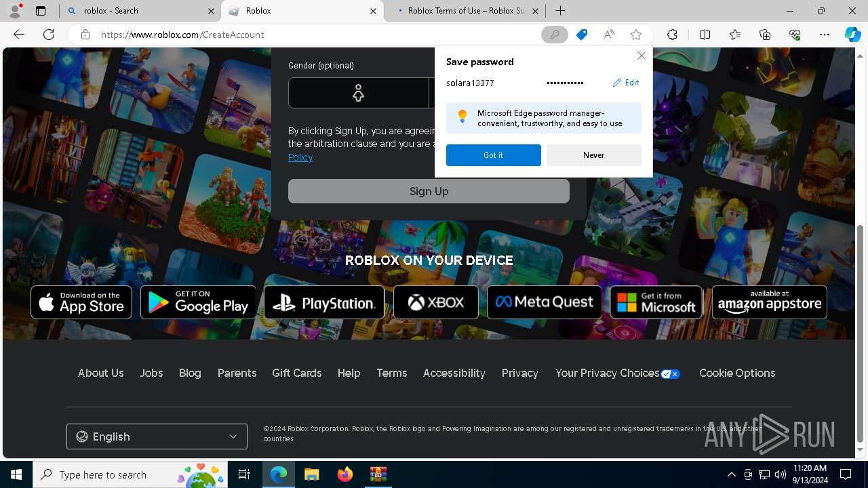Click the browser back arrow
The height and width of the screenshot is (488, 868).
(19, 35)
